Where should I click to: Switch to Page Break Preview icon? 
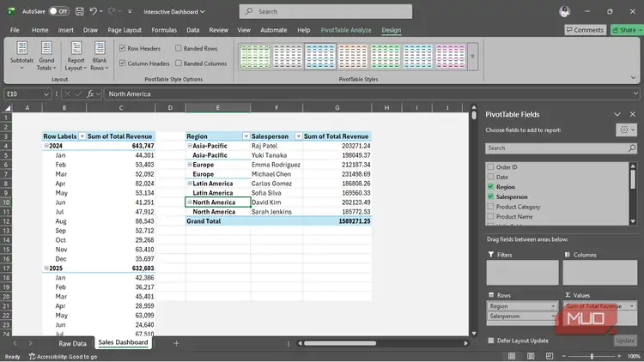(x=550, y=356)
